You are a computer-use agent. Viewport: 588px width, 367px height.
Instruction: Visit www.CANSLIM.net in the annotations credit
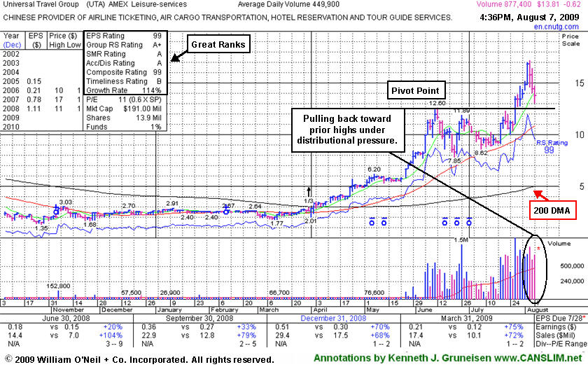(x=538, y=358)
